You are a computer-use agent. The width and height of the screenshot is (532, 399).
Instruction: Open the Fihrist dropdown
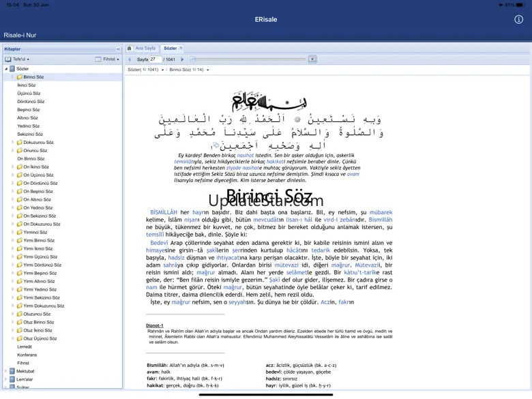[107, 59]
